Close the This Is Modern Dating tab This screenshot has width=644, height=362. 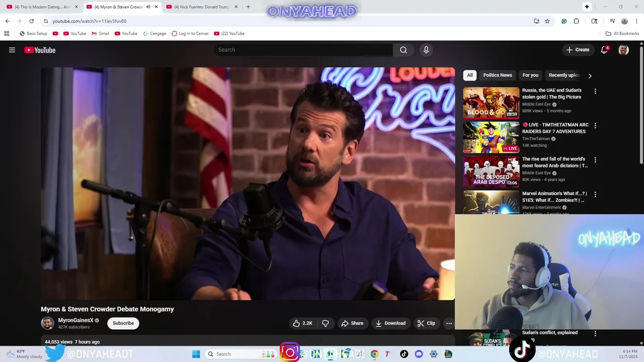[76, 7]
